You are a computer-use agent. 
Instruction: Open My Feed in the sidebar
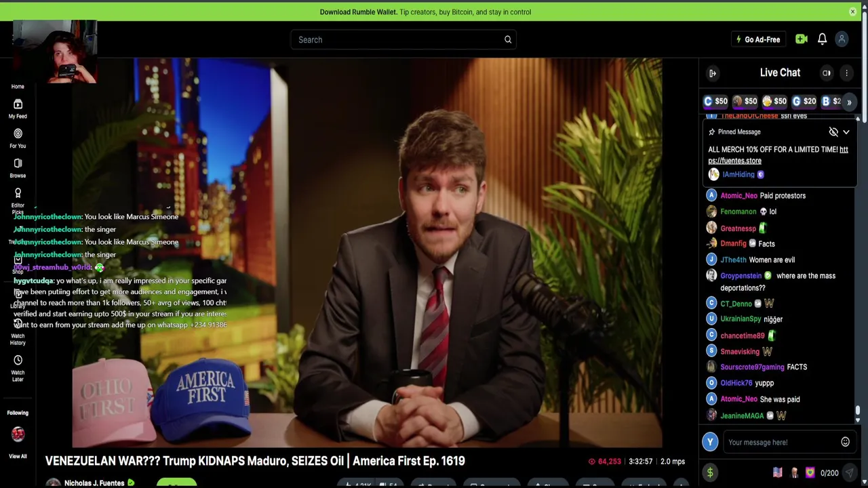(18, 108)
